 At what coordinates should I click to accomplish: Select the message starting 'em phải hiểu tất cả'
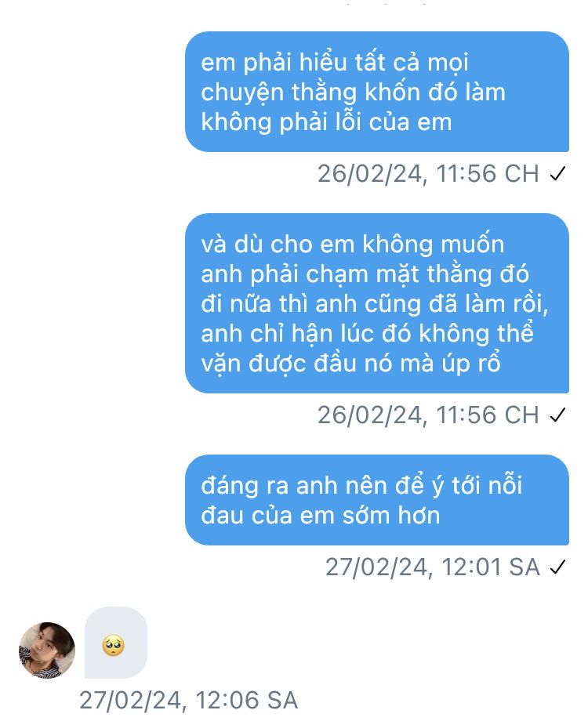tap(377, 92)
